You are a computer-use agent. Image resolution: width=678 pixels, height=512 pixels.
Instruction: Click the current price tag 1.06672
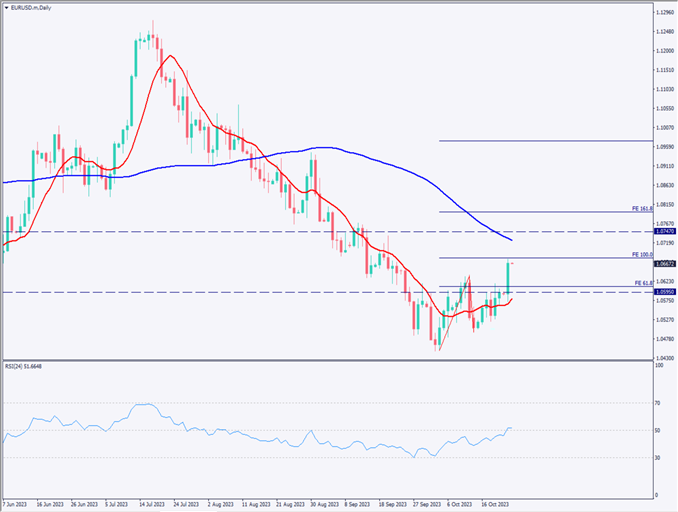(664, 263)
